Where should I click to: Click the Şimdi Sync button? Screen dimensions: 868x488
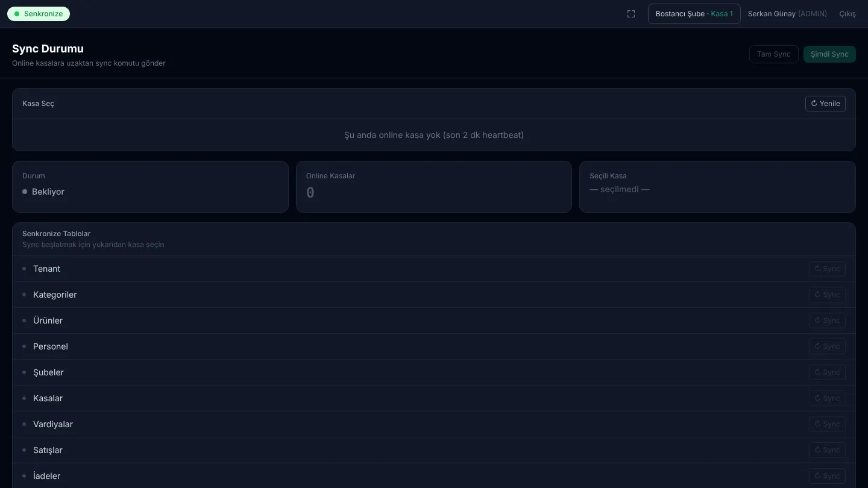pos(829,54)
